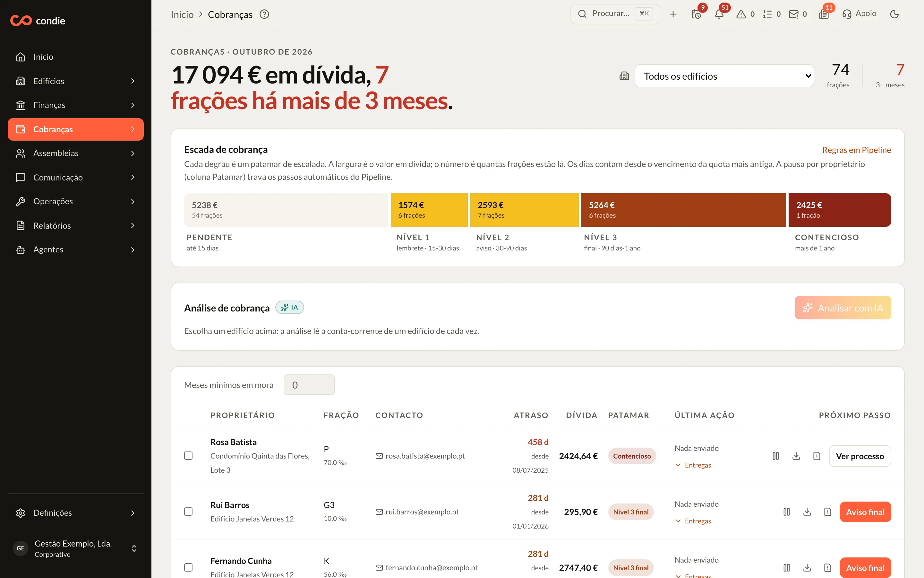This screenshot has width=924, height=578.
Task: Open Relatórios sidebar menu
Action: [x=76, y=225]
